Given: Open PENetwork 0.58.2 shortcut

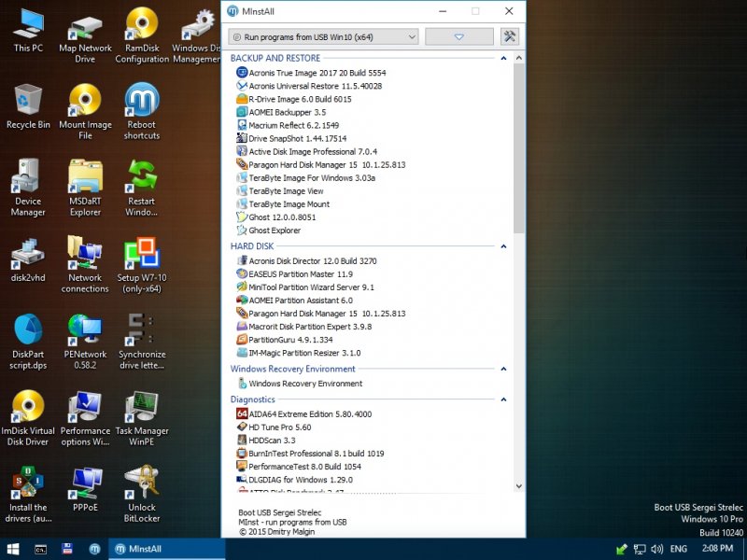Looking at the screenshot, I should pyautogui.click(x=85, y=342).
